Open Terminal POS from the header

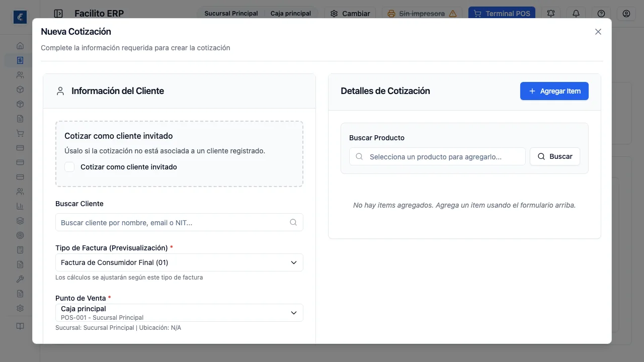click(502, 14)
